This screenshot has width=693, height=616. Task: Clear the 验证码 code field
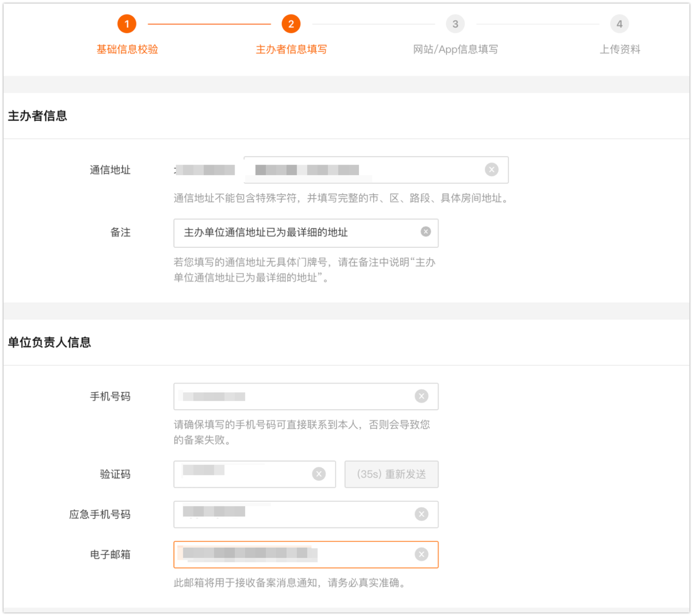pyautogui.click(x=318, y=474)
